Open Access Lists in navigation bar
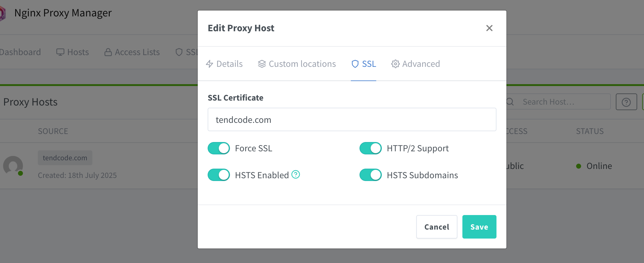Image resolution: width=644 pixels, height=263 pixels. (132, 52)
